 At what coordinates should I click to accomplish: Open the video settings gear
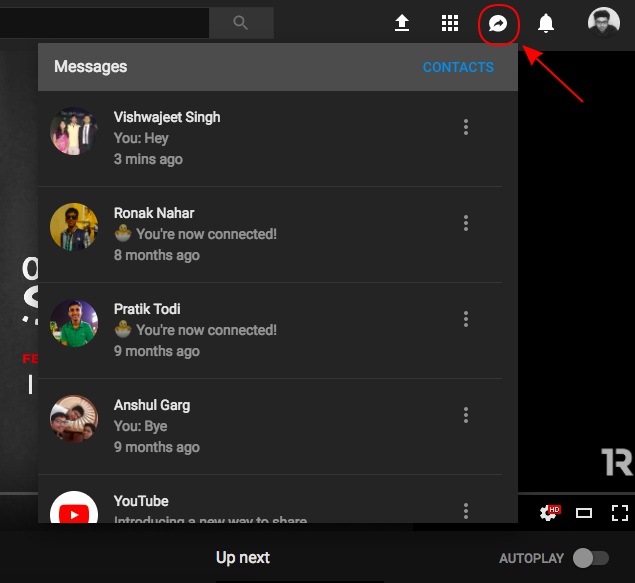click(548, 513)
